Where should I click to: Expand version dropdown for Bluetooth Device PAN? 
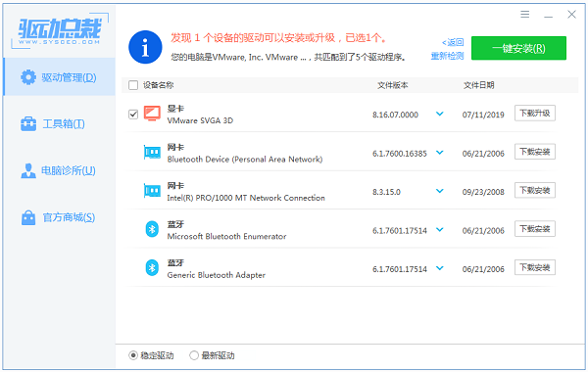440,152
